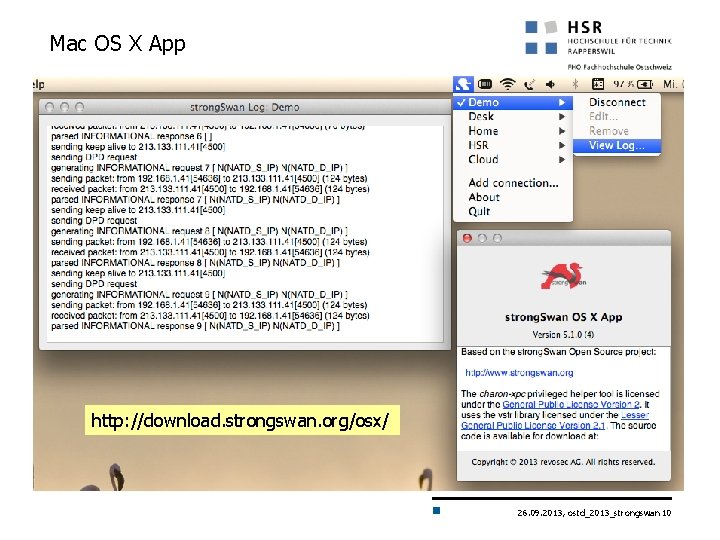Click 'Version 5.1.0 (4)' text in About

pos(563,335)
